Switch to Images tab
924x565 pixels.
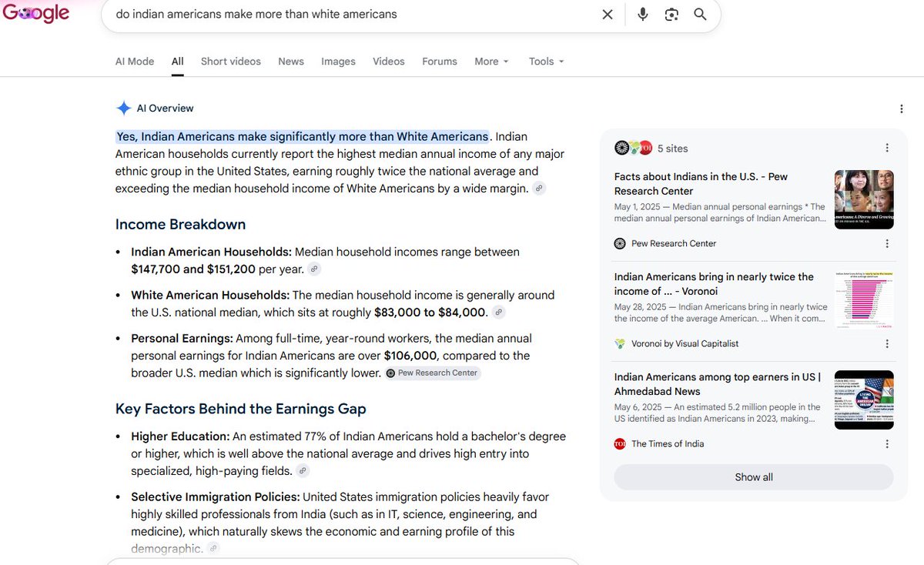338,62
